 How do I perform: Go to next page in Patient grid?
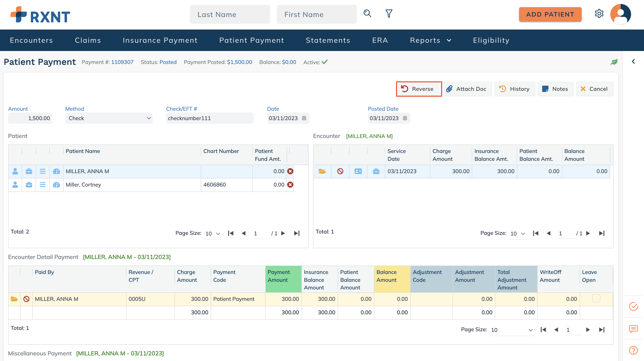coord(283,233)
